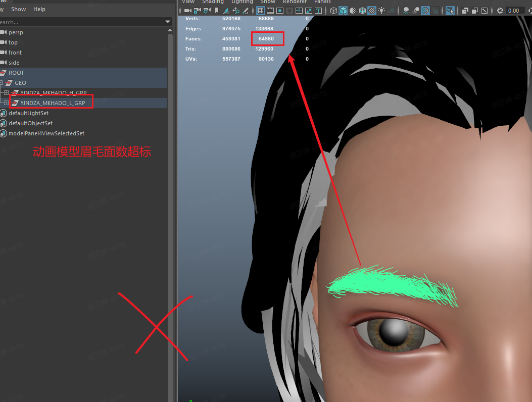The image size is (532, 402).
Task: Click the exposure value field showing 0.00
Action: click(x=514, y=10)
